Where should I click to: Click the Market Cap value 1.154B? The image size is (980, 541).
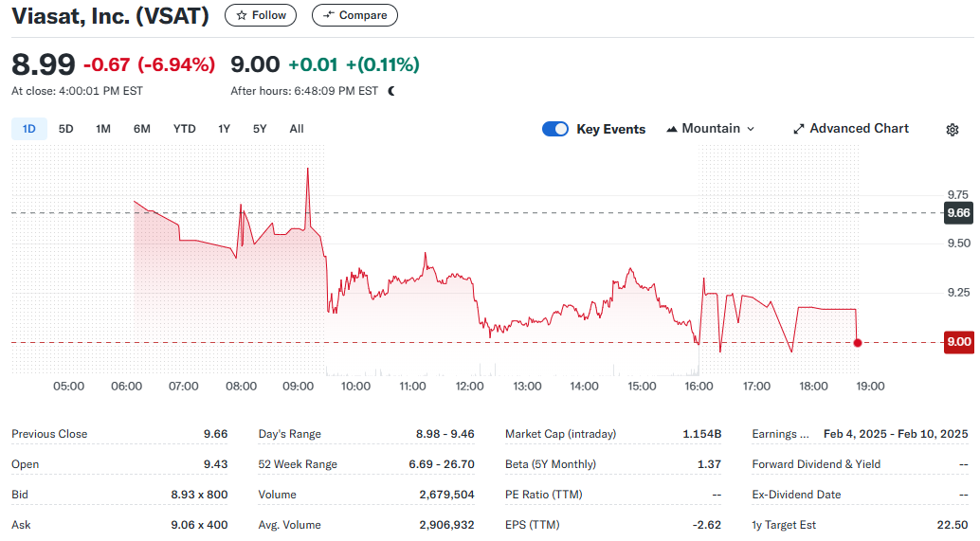click(702, 434)
